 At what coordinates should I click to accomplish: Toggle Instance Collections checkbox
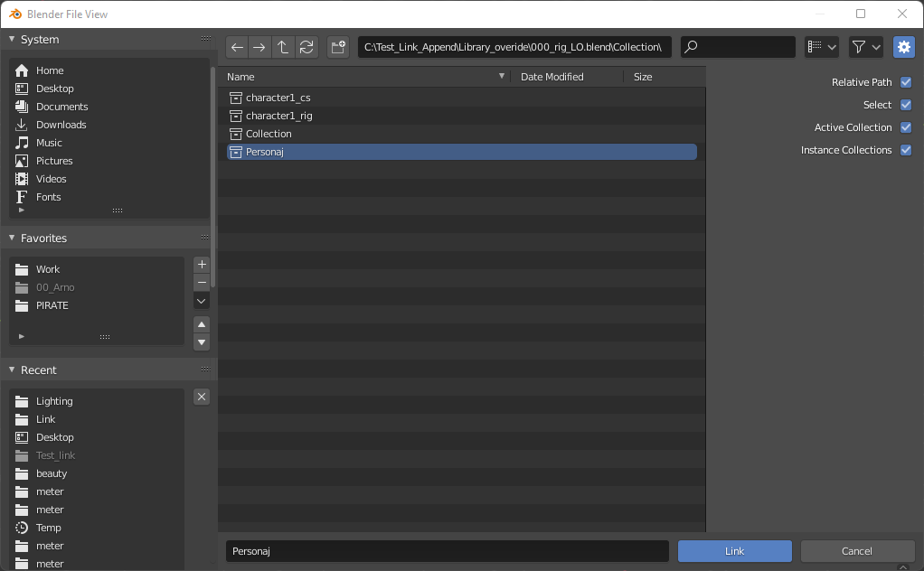[906, 150]
